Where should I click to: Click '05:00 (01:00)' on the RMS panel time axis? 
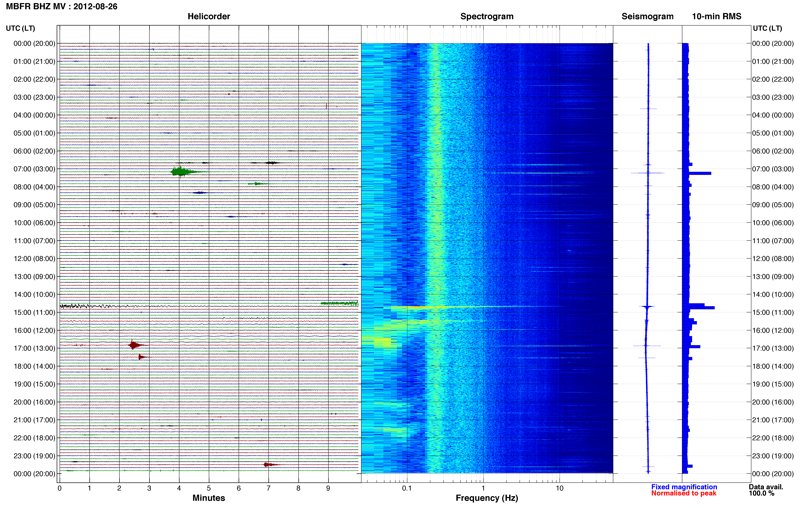point(773,133)
